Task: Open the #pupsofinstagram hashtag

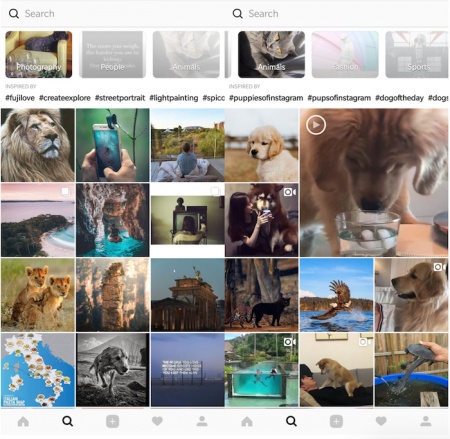Action: [339, 98]
